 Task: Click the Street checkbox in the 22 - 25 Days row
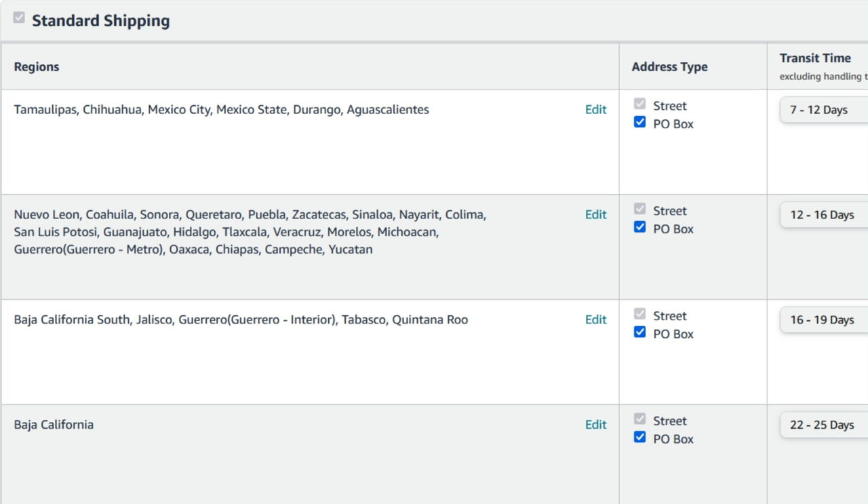click(x=639, y=420)
